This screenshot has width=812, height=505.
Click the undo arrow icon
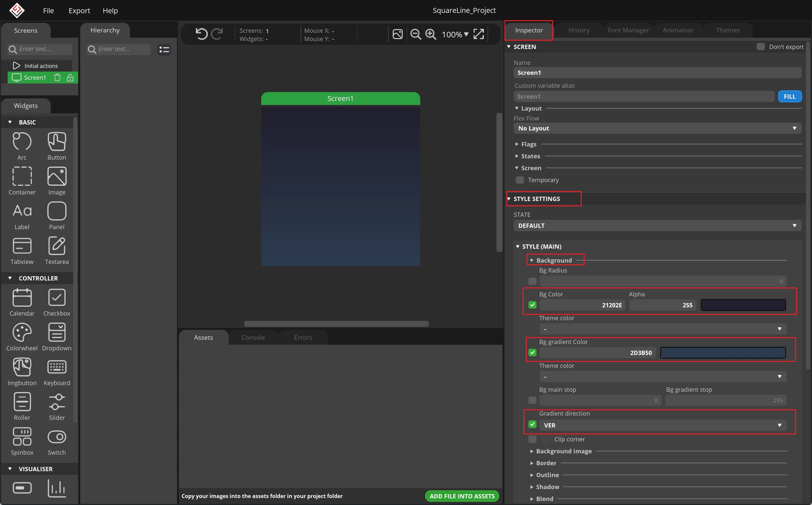click(201, 34)
